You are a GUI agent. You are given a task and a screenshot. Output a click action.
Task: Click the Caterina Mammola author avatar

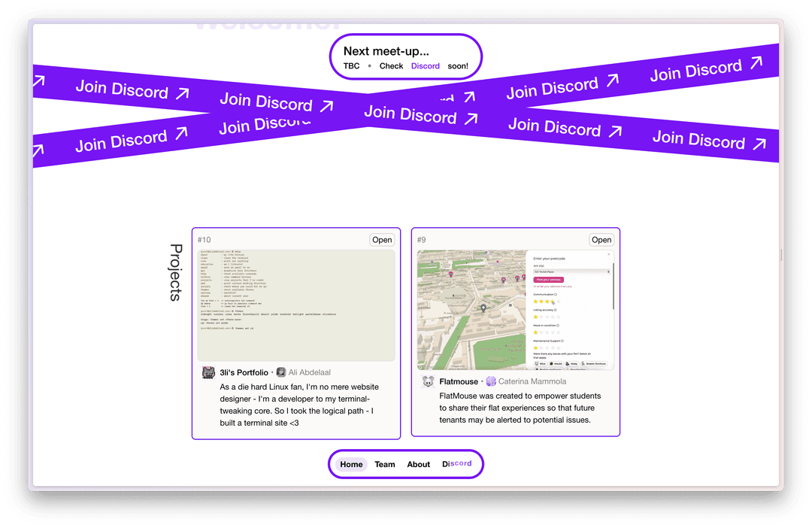point(491,381)
